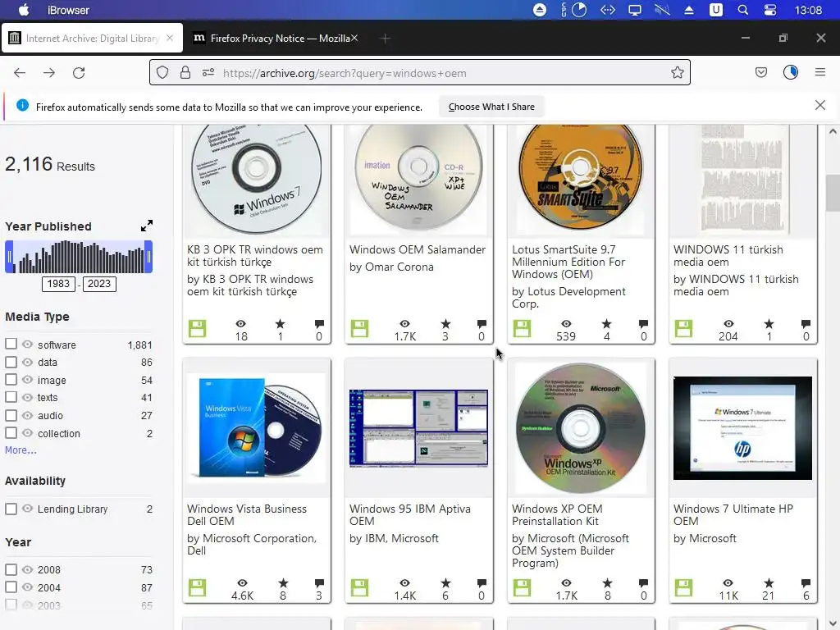The width and height of the screenshot is (840, 630).
Task: Click Windows 7 OEM disc thumbnail
Action: 256,178
